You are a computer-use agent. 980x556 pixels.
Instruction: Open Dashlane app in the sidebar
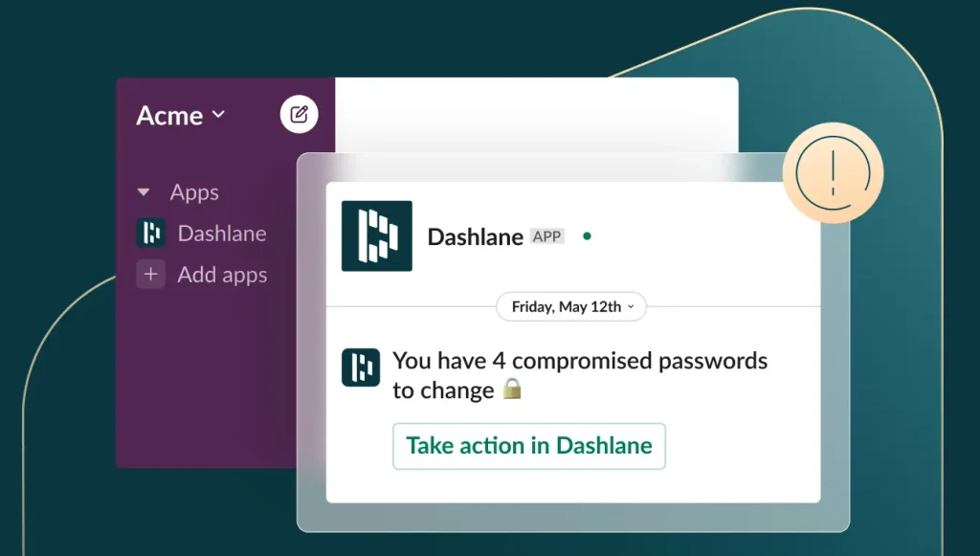[x=222, y=233]
